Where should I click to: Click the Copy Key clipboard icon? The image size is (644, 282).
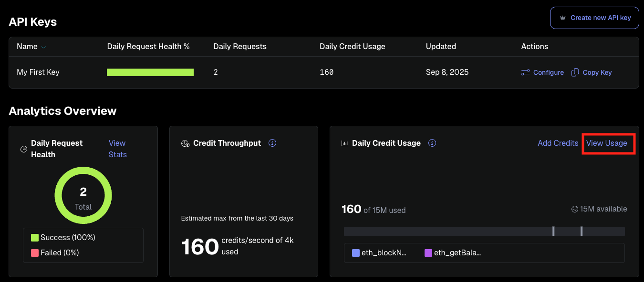click(x=575, y=72)
